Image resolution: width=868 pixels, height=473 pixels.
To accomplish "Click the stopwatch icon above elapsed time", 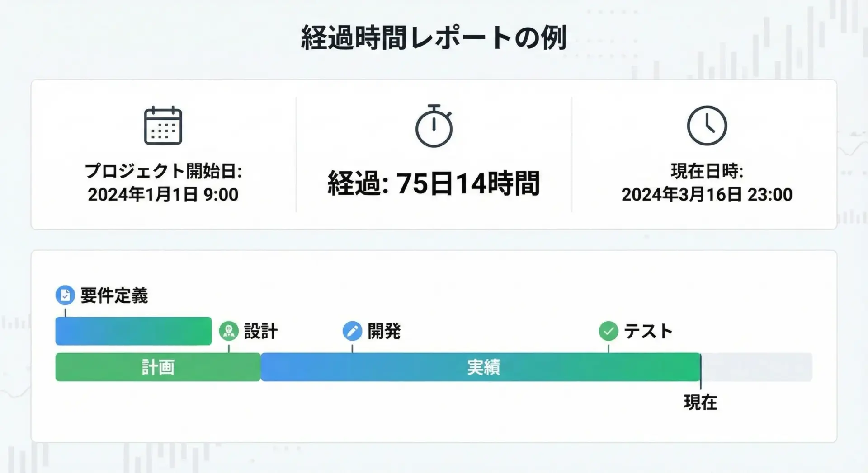I will point(434,126).
